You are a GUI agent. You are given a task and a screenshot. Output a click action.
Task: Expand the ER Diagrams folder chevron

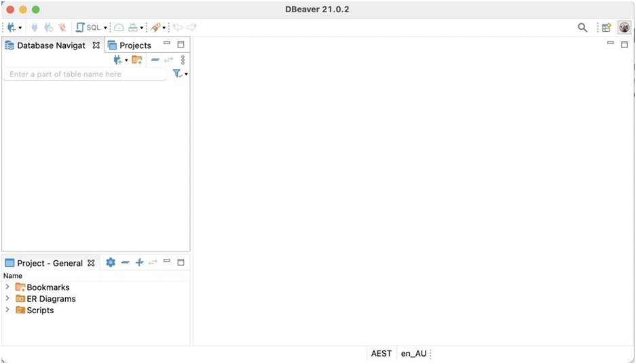[x=7, y=298]
